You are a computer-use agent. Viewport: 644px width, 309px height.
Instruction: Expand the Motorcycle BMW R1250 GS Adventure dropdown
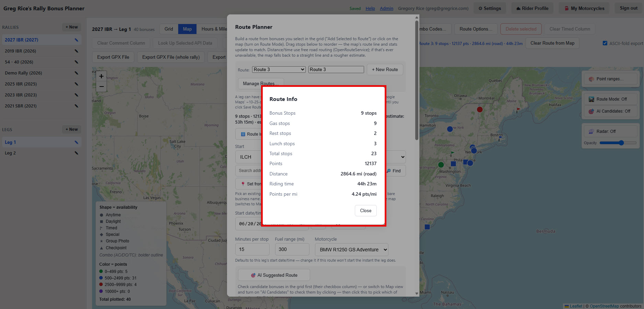pyautogui.click(x=351, y=250)
